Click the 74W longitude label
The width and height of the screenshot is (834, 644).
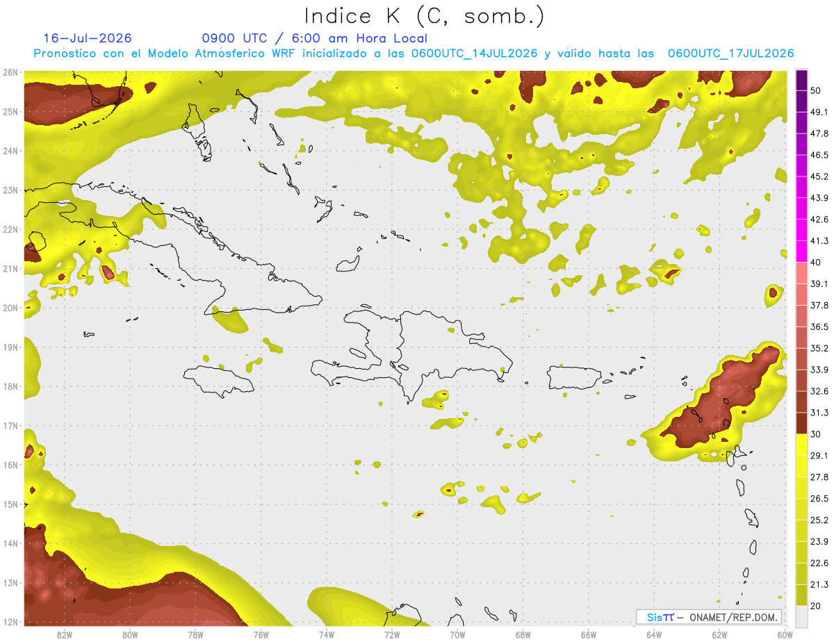327,634
